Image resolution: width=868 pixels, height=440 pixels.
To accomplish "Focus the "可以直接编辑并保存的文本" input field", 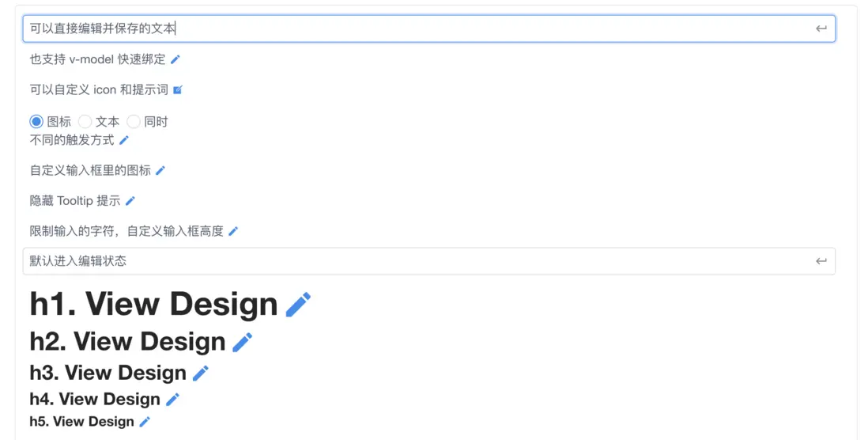I will 411,29.
